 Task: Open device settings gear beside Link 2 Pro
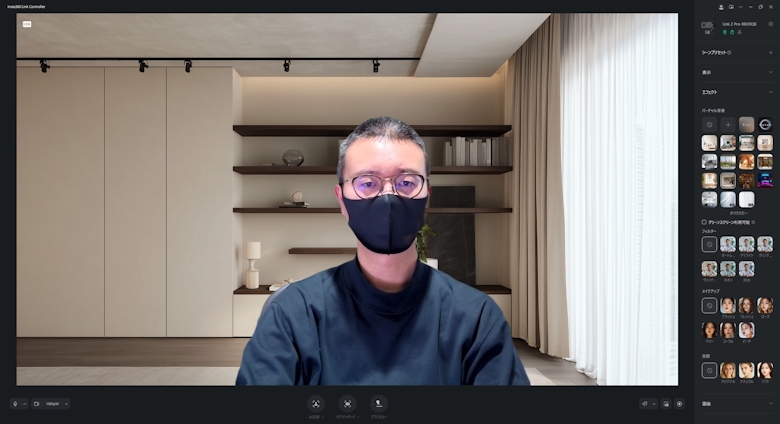click(770, 24)
